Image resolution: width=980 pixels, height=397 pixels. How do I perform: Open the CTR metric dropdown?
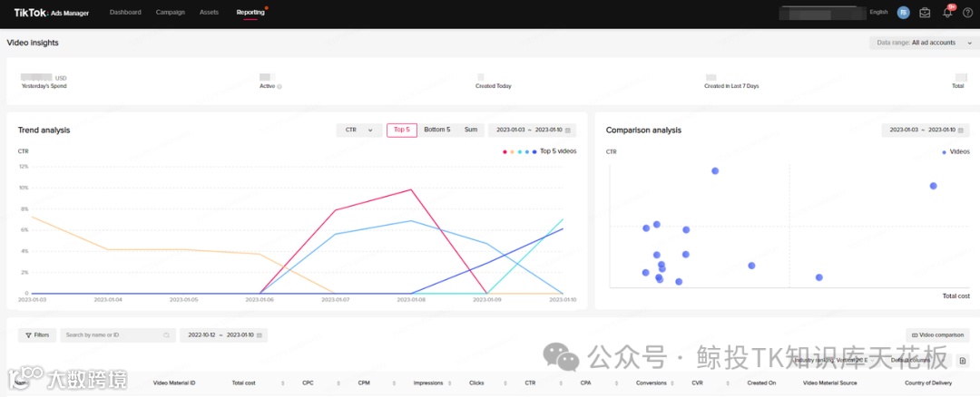pyautogui.click(x=359, y=130)
